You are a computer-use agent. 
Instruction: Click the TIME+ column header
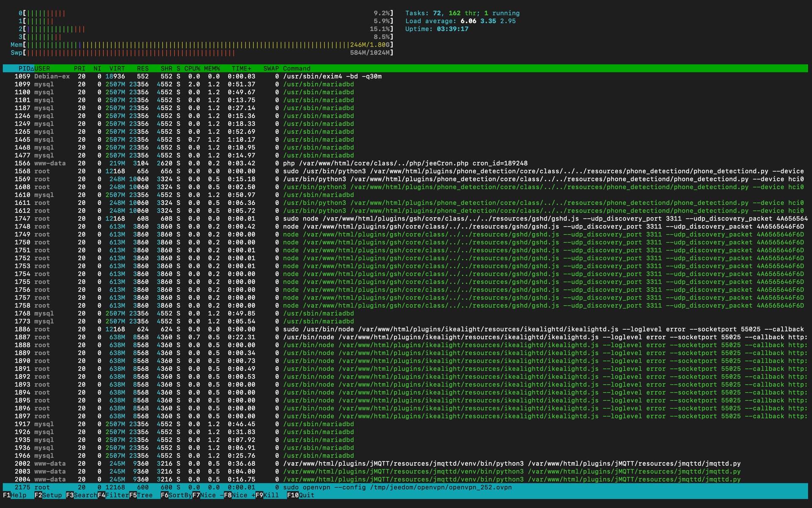241,68
